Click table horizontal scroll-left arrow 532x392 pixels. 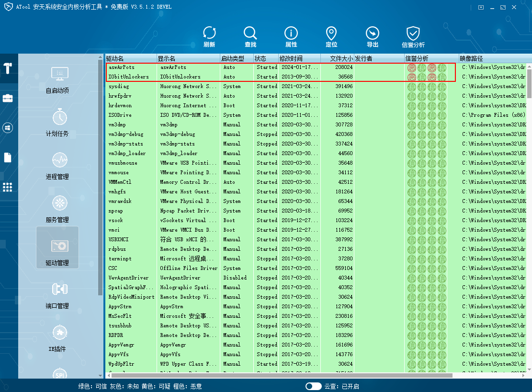coord(109,375)
